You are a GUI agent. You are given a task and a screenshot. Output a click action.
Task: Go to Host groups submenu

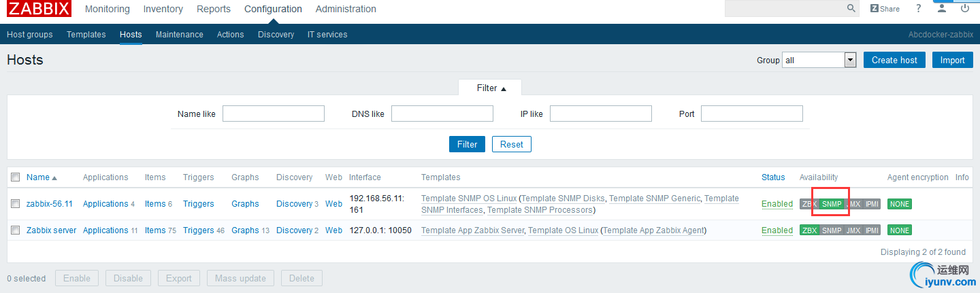(30, 35)
